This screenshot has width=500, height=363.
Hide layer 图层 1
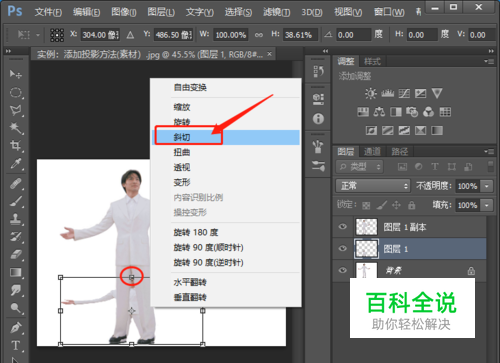pyautogui.click(x=342, y=249)
